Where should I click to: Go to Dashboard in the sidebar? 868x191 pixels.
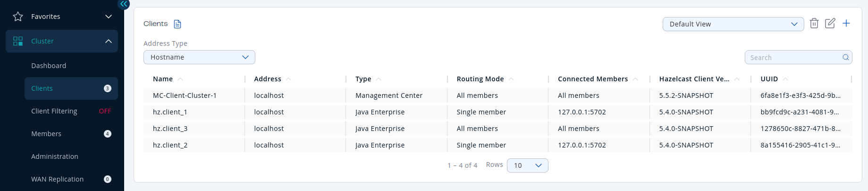(x=49, y=66)
